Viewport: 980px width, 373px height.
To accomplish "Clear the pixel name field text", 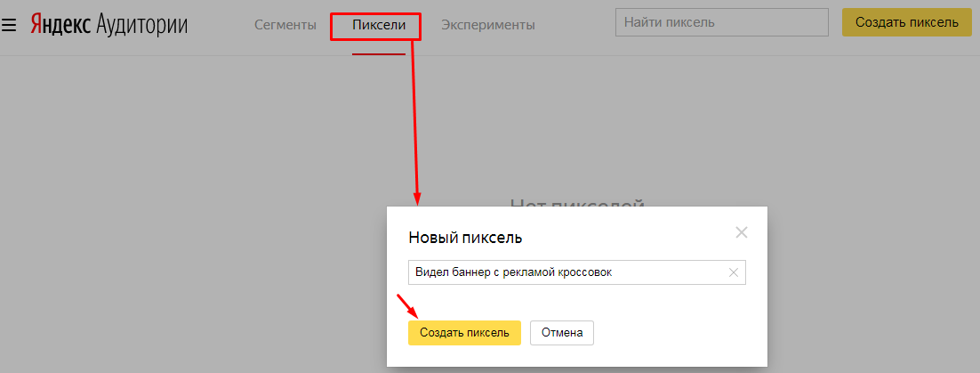I will (x=734, y=272).
